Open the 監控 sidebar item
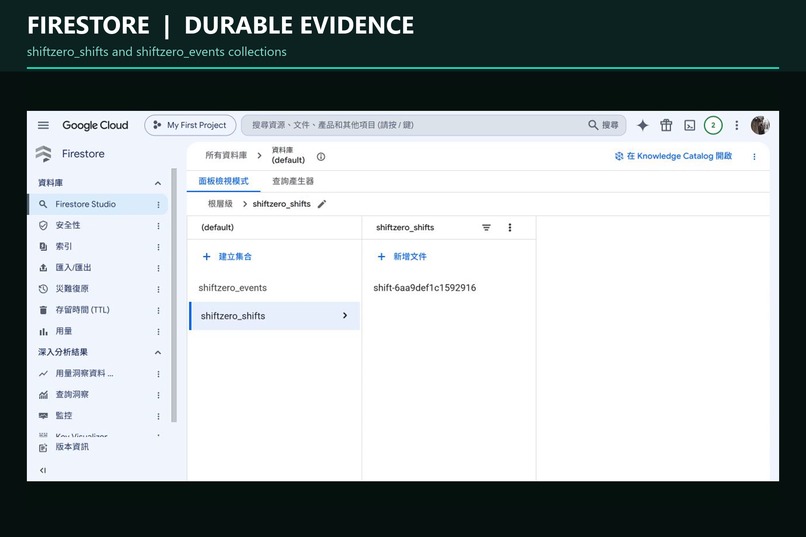 point(63,416)
